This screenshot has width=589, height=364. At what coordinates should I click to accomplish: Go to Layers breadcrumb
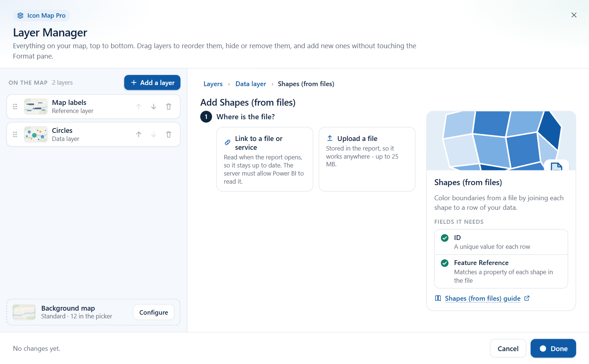(x=213, y=84)
